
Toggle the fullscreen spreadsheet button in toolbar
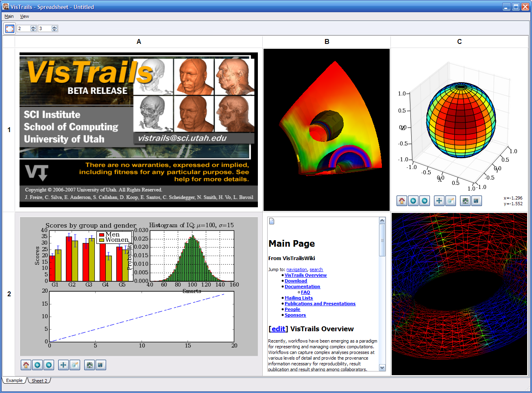(x=10, y=28)
